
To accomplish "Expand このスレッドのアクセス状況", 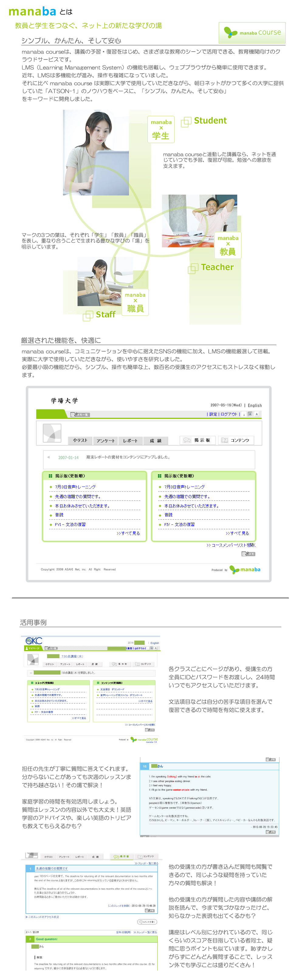I will point(42,917).
